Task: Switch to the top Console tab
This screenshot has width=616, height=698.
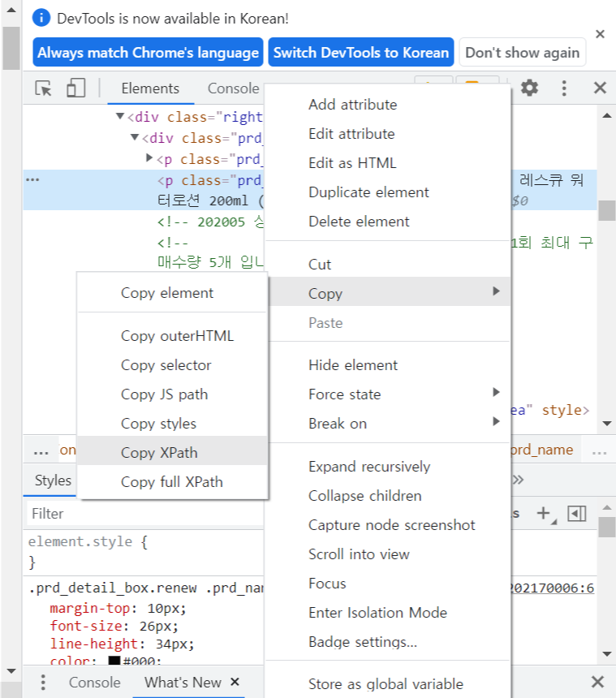Action: pos(233,88)
